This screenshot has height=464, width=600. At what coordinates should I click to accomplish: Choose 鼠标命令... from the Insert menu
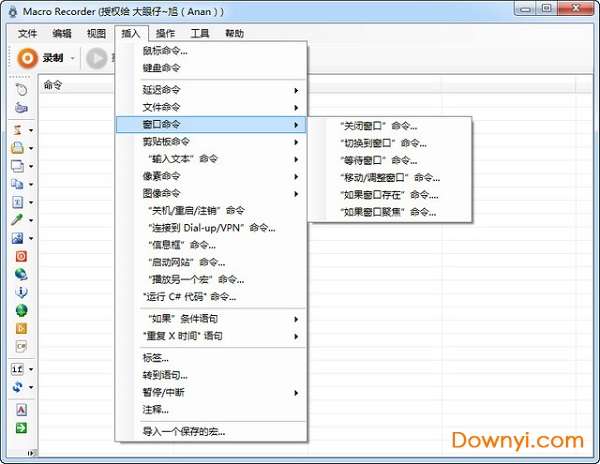coord(211,51)
